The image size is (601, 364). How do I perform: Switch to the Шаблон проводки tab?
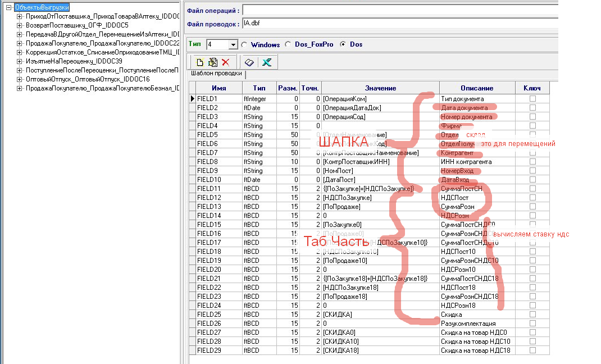(x=216, y=74)
